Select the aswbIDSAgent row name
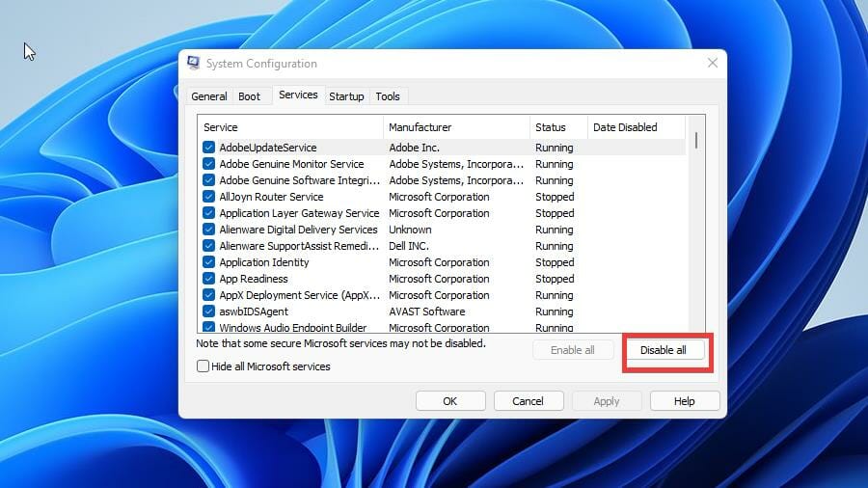Viewport: 868px width, 488px height. click(254, 312)
